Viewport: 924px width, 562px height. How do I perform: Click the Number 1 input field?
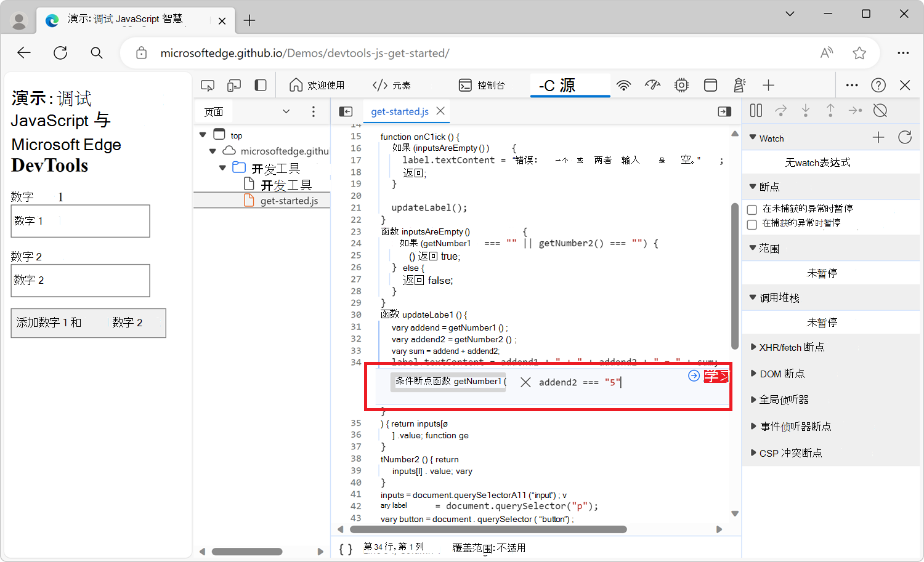pyautogui.click(x=80, y=221)
